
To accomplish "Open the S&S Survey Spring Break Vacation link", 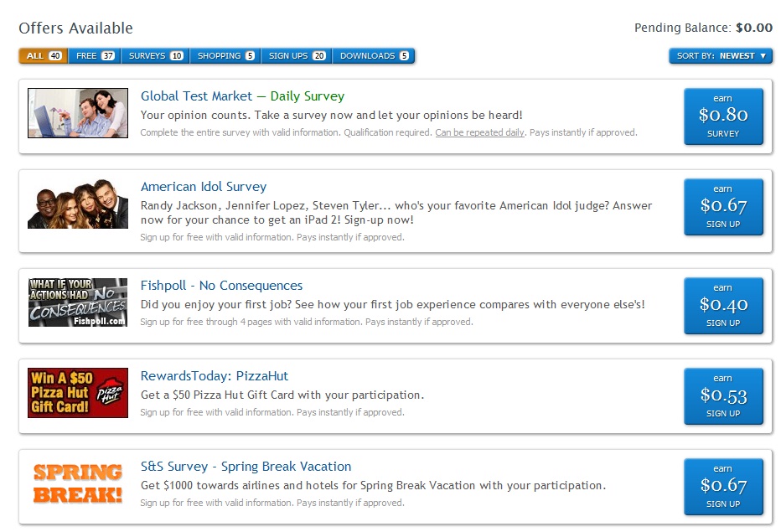I will [246, 467].
